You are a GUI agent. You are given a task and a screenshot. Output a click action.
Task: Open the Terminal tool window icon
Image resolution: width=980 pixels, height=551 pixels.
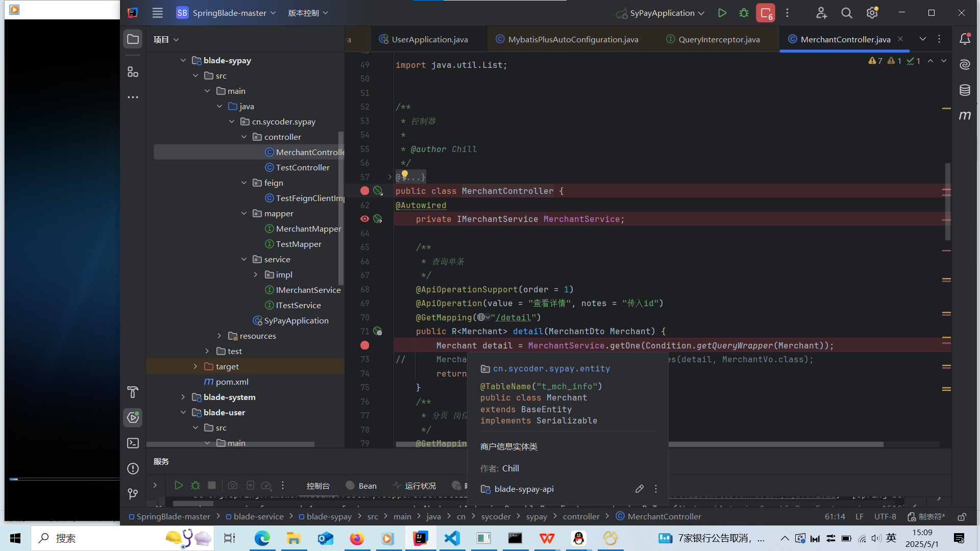[133, 443]
